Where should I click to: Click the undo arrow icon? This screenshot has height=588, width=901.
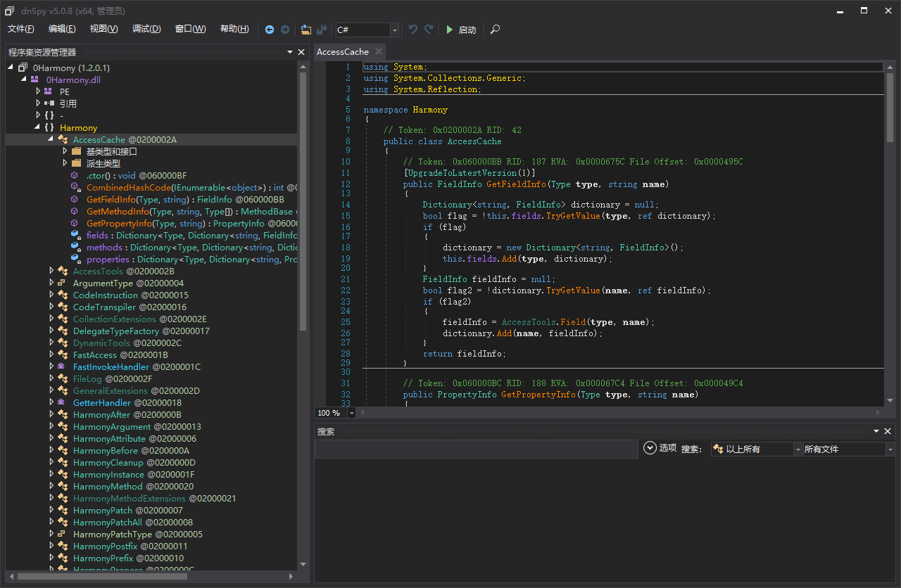coord(413,30)
